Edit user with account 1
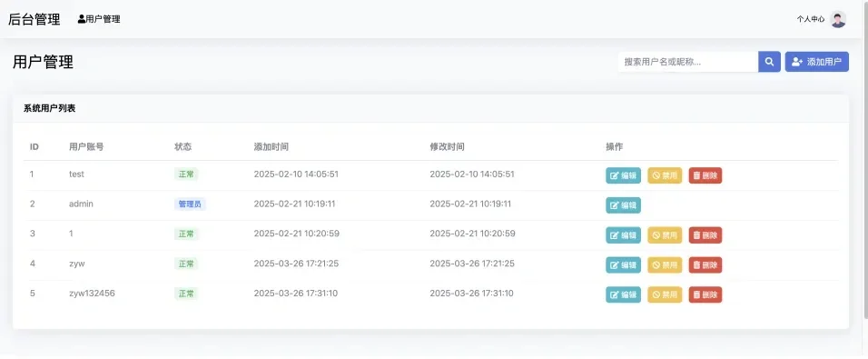Viewport: 868px width, 359px height. [x=624, y=234]
